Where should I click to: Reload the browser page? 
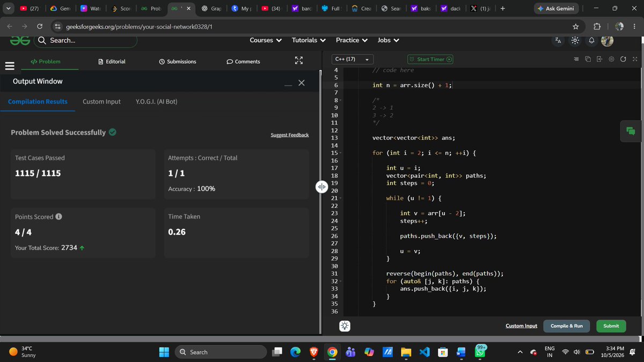pyautogui.click(x=40, y=26)
